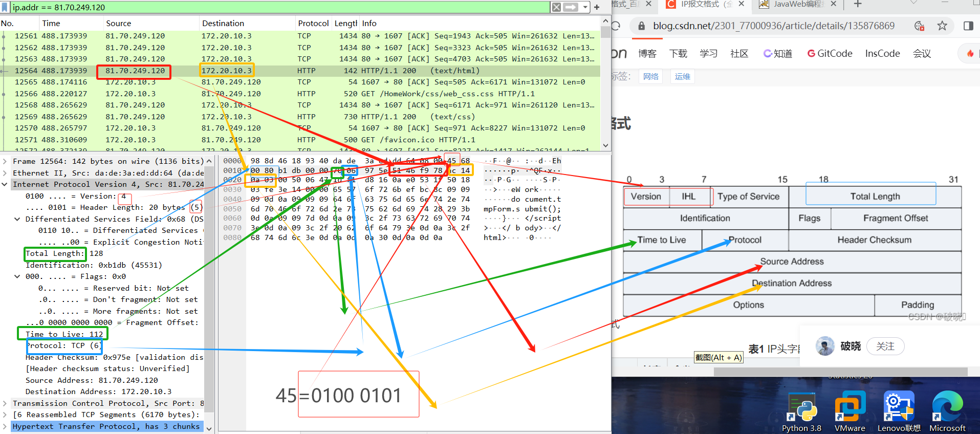Select packet 12571 GET /favicon.ico row
Image resolution: width=980 pixels, height=434 pixels.
point(300,140)
